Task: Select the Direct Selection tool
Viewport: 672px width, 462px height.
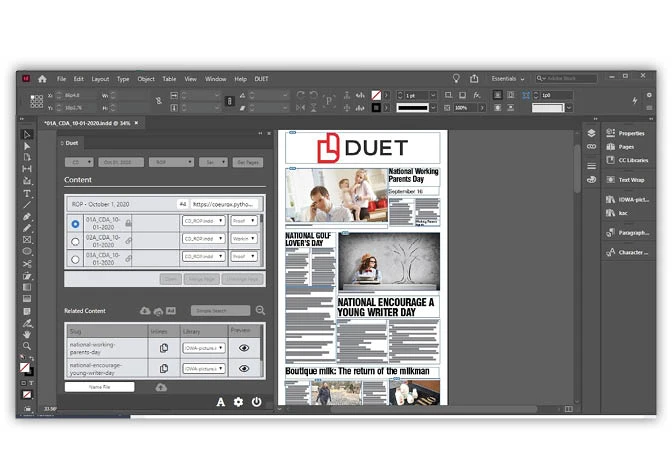Action: click(27, 146)
